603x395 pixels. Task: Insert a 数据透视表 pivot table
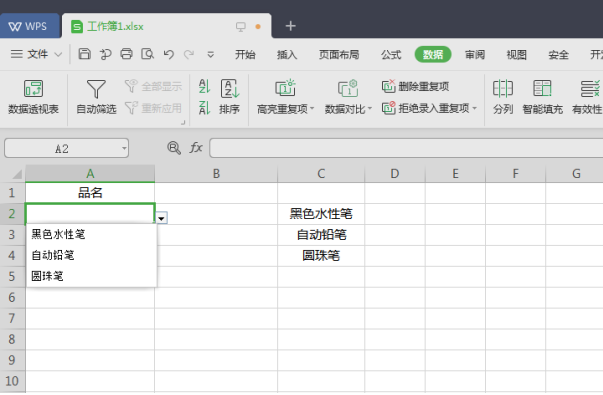coord(33,97)
